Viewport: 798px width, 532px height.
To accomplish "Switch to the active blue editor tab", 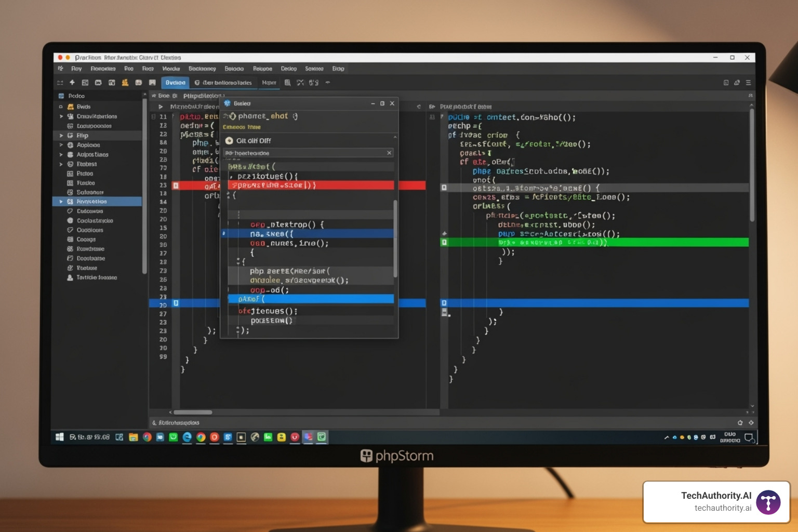I will [175, 82].
